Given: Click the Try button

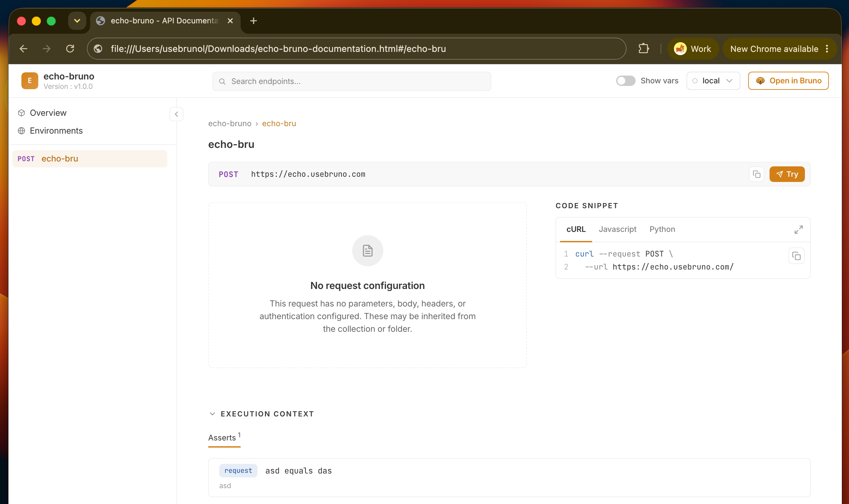Looking at the screenshot, I should [787, 174].
